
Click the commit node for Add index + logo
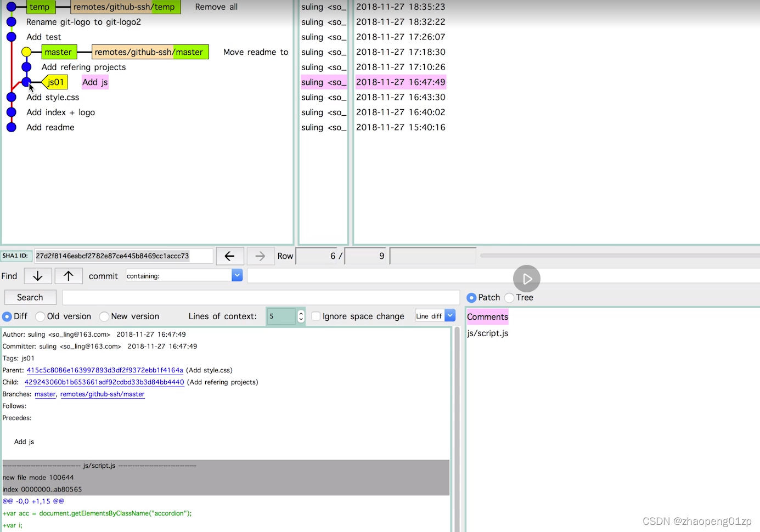[11, 112]
